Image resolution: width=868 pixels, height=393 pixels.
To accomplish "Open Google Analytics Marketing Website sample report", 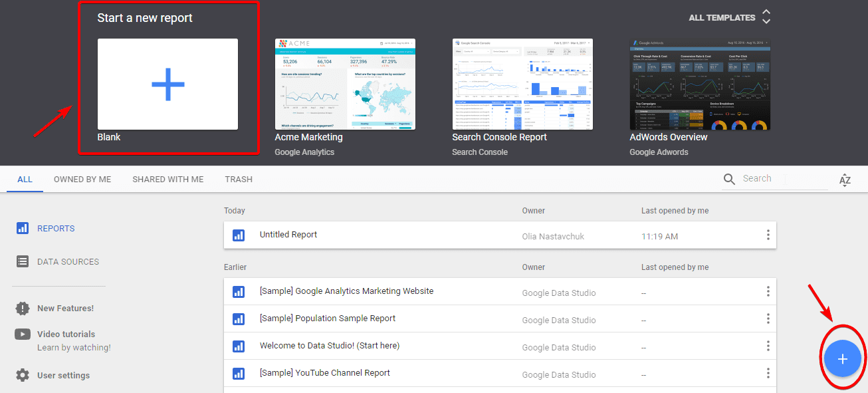I will (500, 291).
